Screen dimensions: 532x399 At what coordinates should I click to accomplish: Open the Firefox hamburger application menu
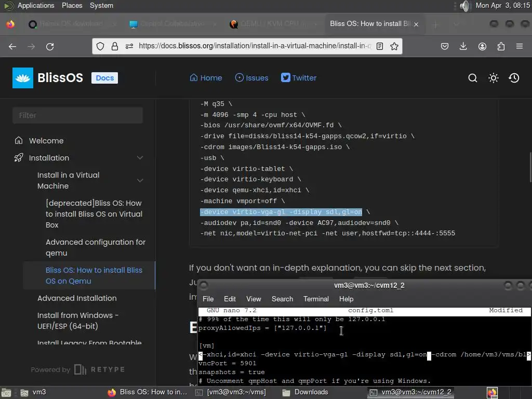coord(520,46)
